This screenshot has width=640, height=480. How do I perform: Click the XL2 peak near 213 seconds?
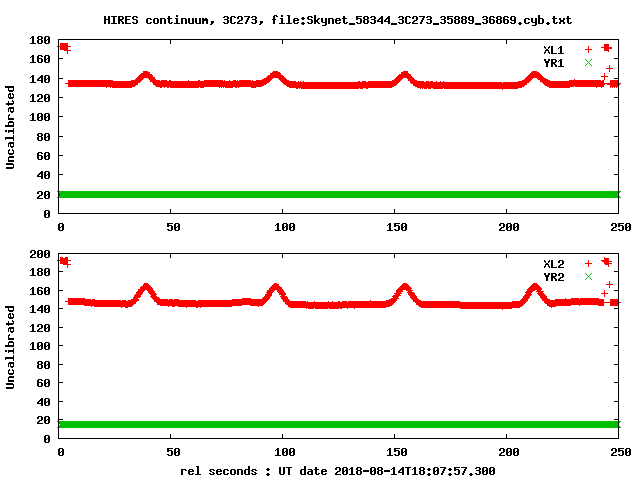pos(535,289)
